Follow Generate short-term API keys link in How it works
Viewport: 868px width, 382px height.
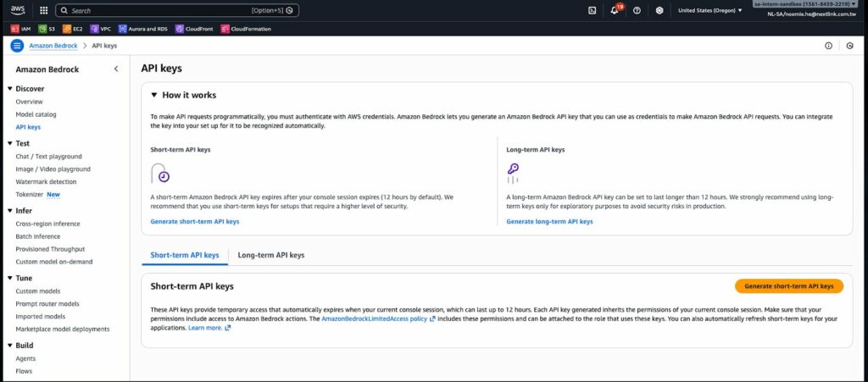(195, 222)
